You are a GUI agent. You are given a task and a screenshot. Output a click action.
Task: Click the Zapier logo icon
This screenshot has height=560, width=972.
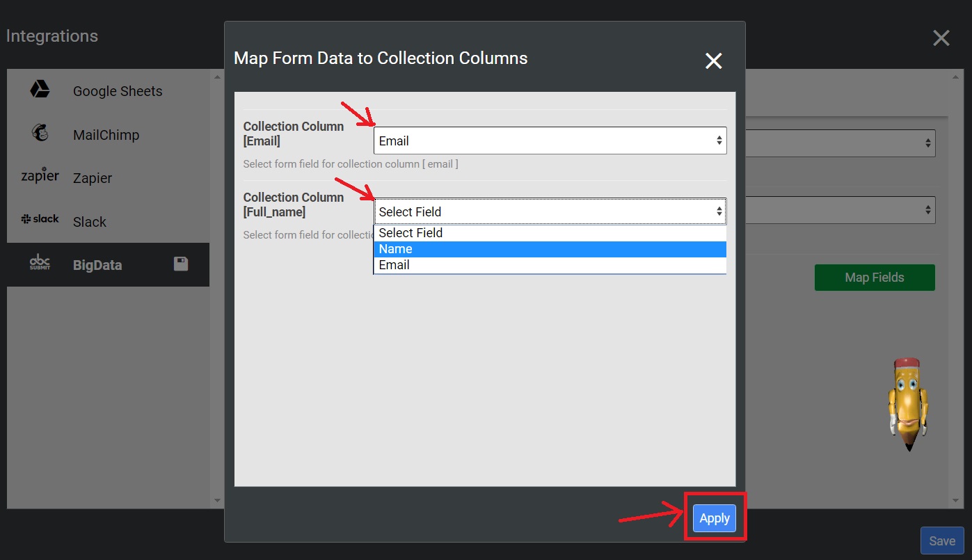40,175
